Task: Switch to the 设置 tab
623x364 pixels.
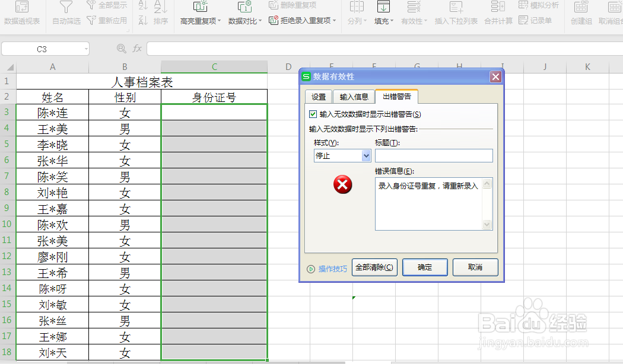Action: click(x=319, y=96)
